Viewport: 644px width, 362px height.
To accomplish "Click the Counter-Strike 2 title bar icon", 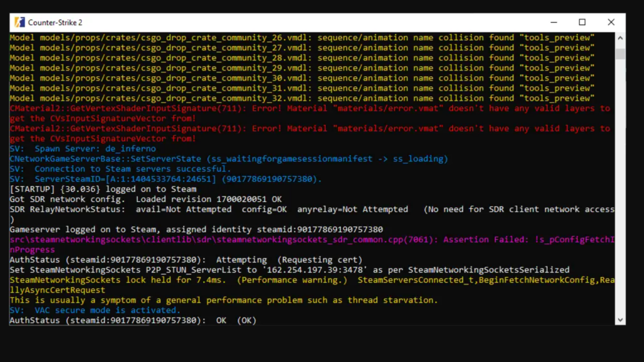I will [x=19, y=22].
